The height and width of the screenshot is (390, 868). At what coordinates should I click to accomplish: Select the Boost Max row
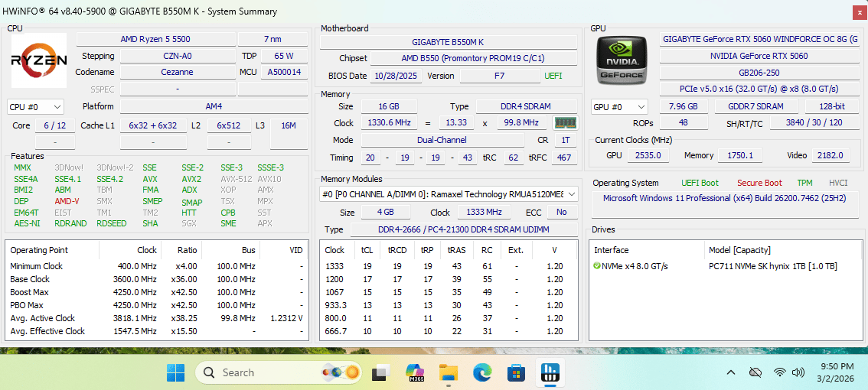click(x=157, y=292)
